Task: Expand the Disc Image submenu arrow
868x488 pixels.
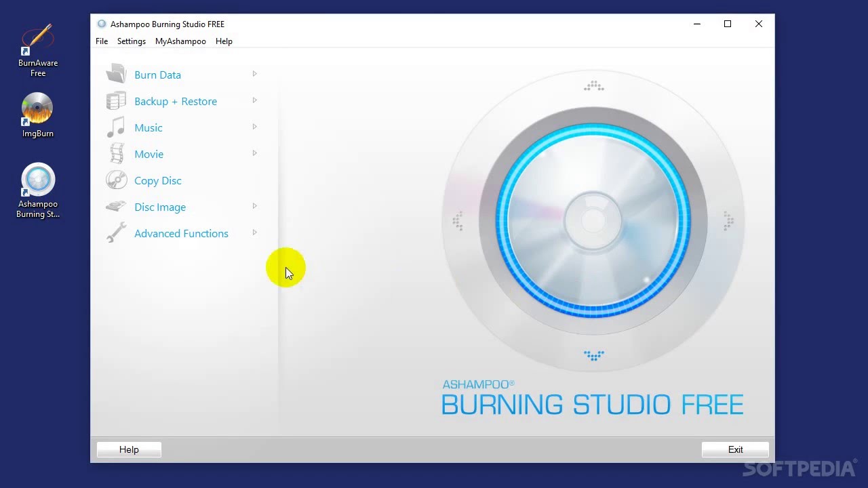Action: pos(255,206)
